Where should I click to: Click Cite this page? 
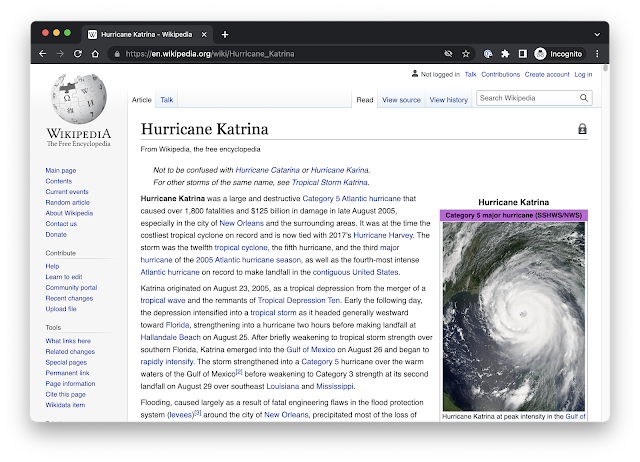pos(66,394)
